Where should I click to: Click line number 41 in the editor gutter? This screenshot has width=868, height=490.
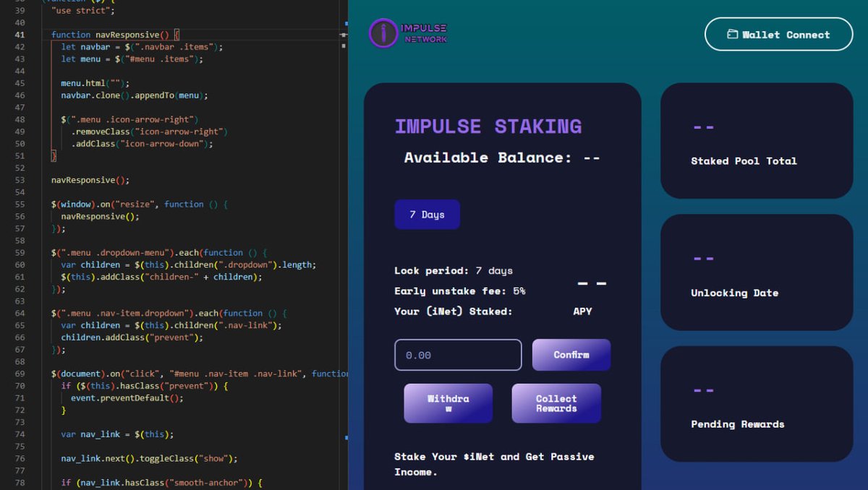tap(20, 35)
